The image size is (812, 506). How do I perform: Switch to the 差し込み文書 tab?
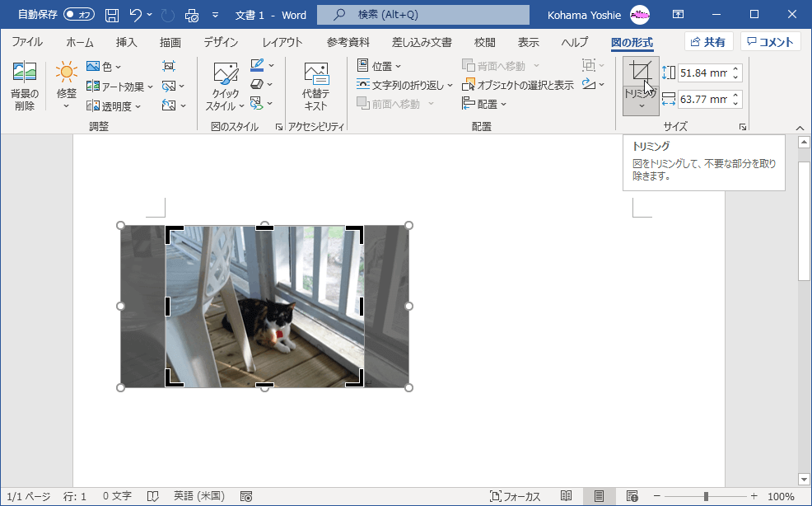pyautogui.click(x=422, y=42)
